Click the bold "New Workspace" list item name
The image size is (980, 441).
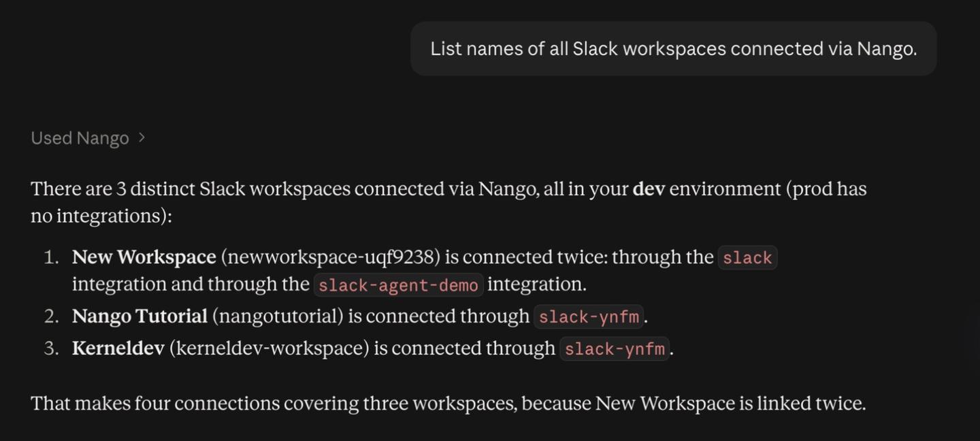pos(144,257)
